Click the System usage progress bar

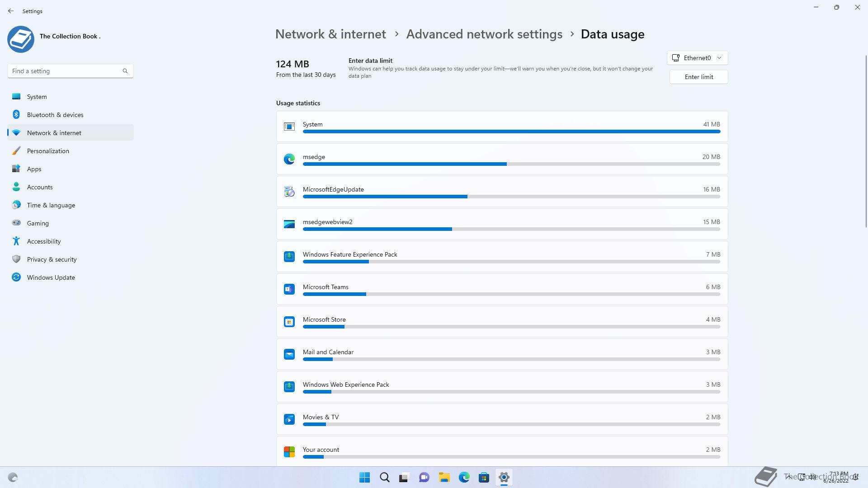[x=511, y=131]
